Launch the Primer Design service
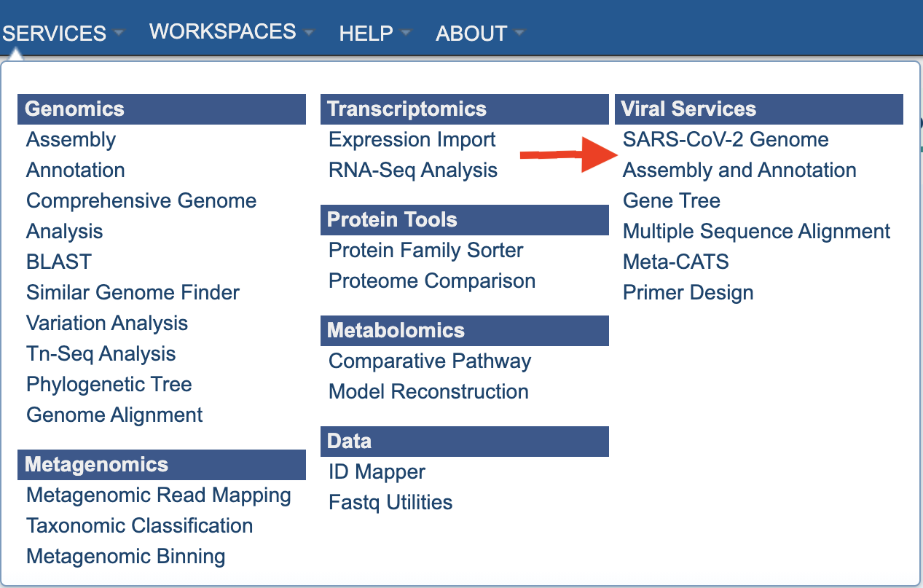The width and height of the screenshot is (923, 588). 688,292
